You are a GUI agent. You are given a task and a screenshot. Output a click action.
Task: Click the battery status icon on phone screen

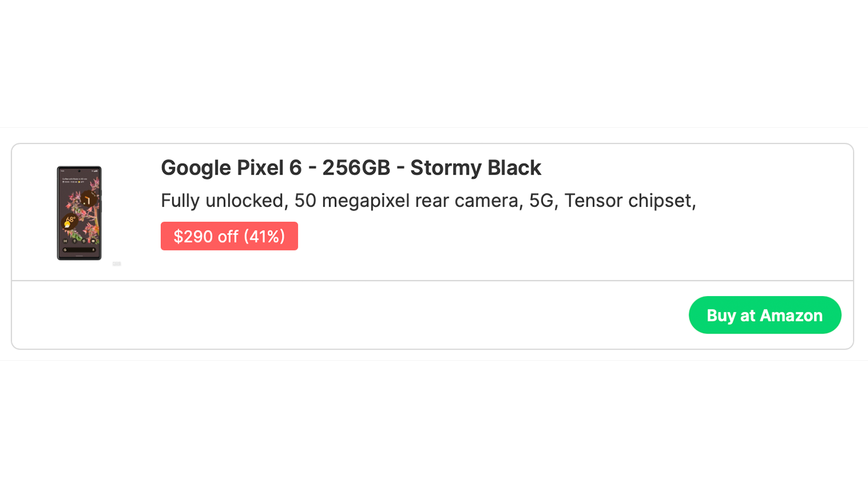(95, 171)
